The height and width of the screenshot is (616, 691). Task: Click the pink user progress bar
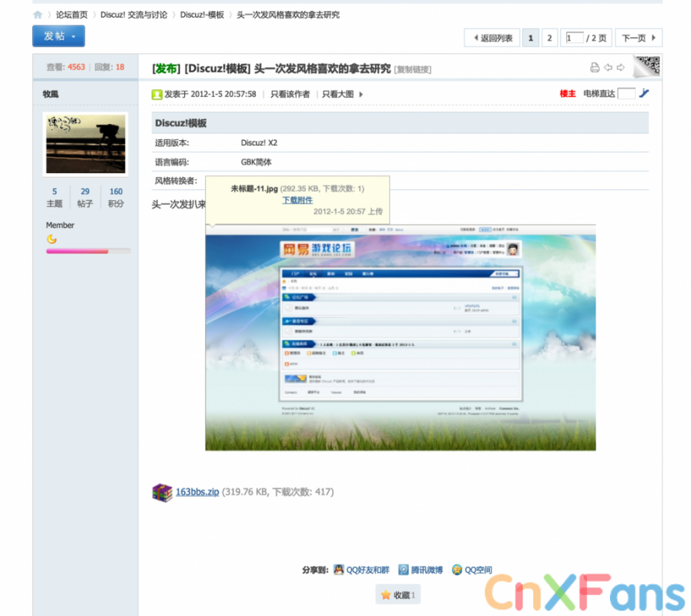(x=88, y=251)
